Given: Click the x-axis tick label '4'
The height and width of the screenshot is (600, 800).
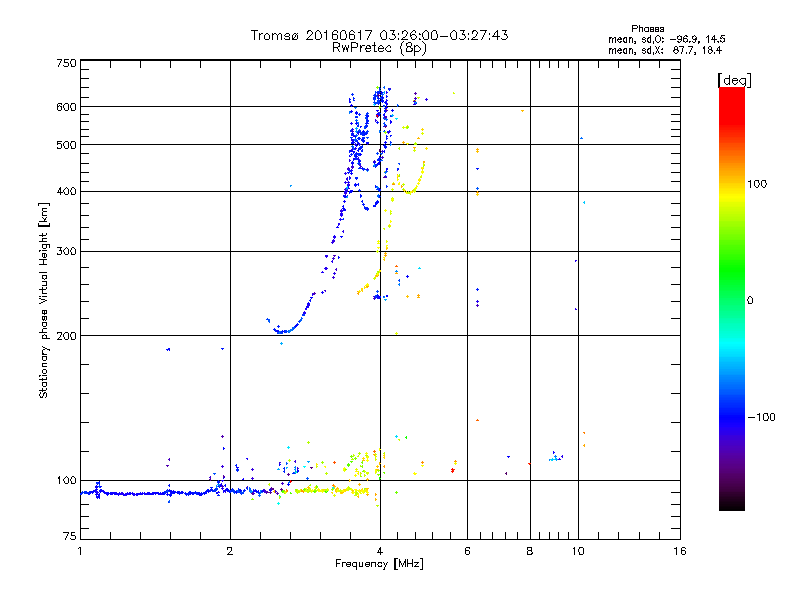Looking at the screenshot, I should point(380,551).
